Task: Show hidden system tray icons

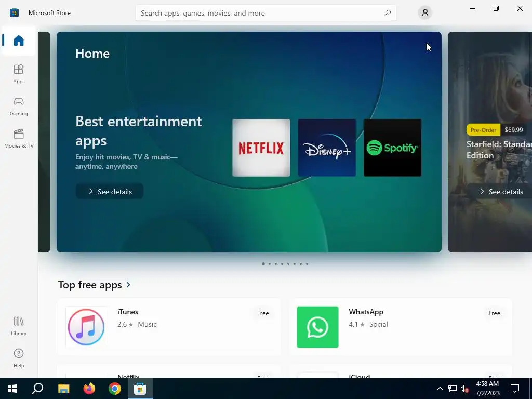Action: (x=440, y=389)
